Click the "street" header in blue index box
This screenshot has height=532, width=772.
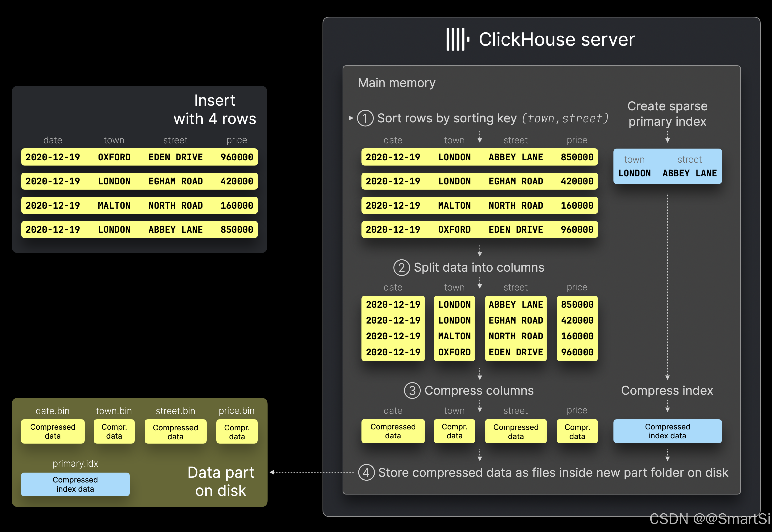point(690,159)
